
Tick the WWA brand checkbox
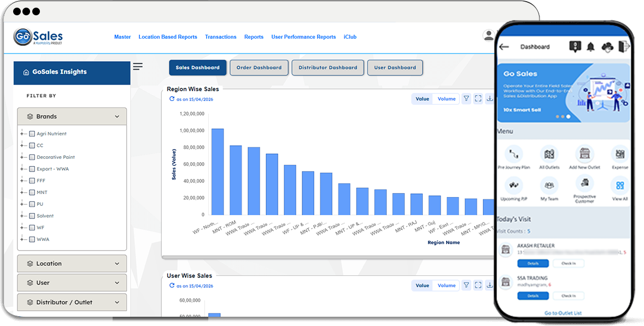(x=32, y=240)
